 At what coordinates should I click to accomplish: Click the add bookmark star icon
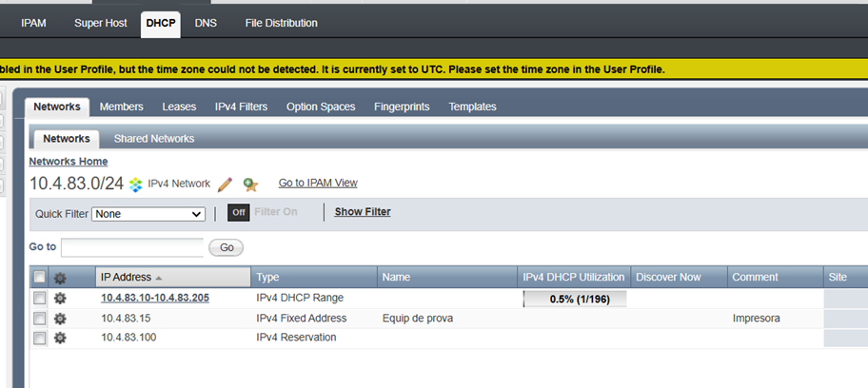pos(250,184)
